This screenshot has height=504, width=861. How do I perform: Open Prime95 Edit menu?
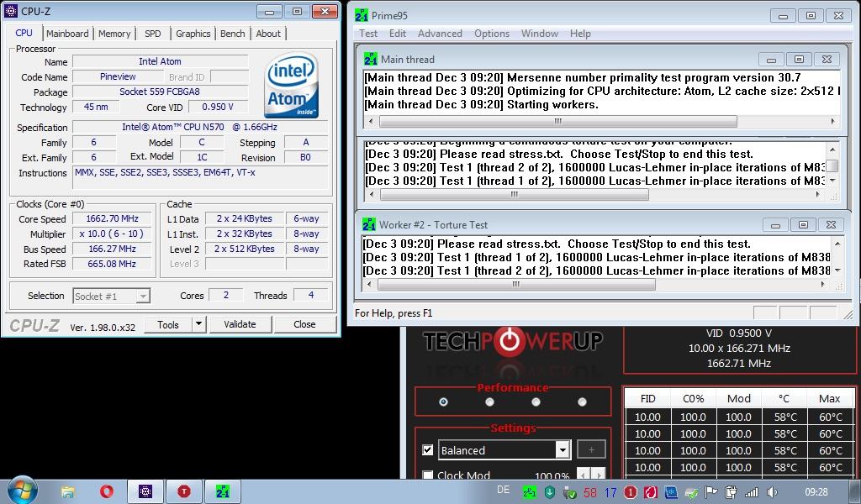pos(398,34)
